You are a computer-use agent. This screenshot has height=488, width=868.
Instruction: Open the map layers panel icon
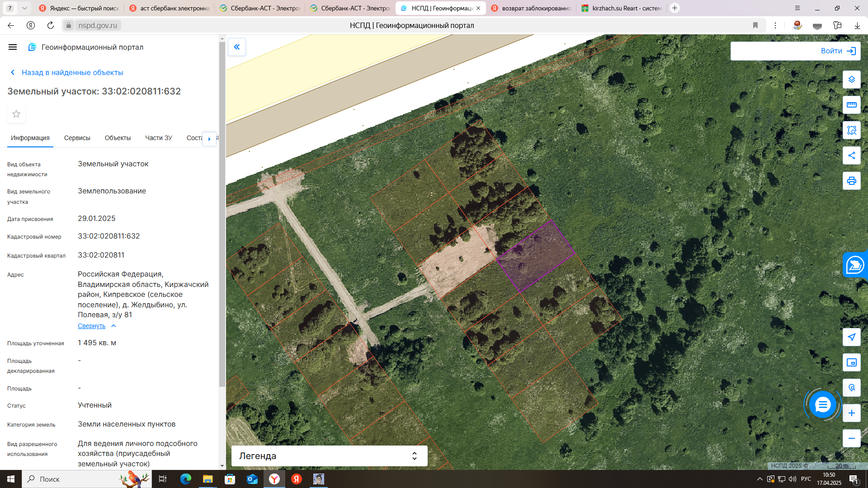coord(851,80)
